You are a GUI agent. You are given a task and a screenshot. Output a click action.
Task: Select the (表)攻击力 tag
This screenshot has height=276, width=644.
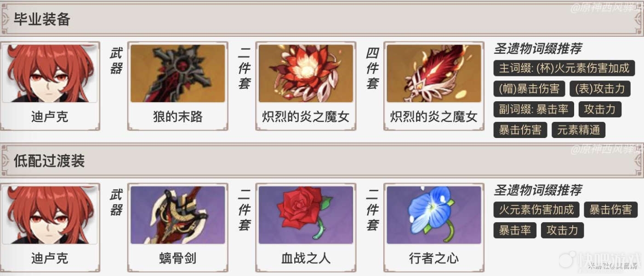(x=600, y=89)
